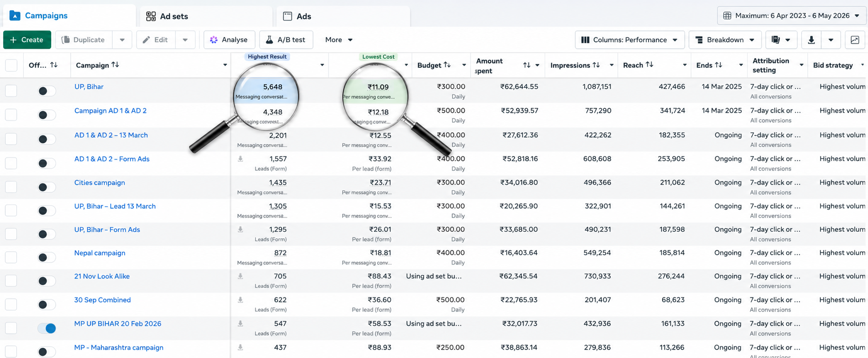Viewport: 868px width, 358px height.
Task: Open the Attribution setting column menu
Action: [x=801, y=65]
